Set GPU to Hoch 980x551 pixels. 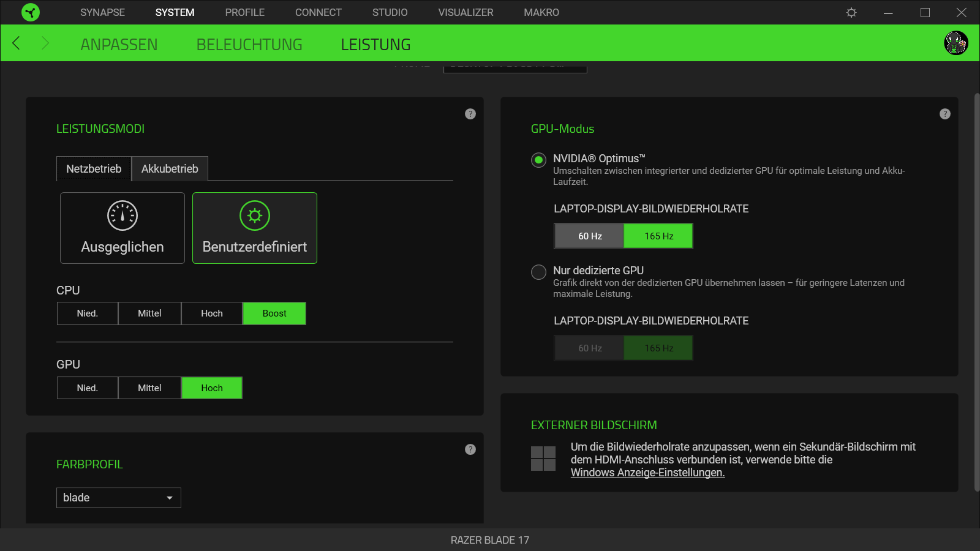pos(212,388)
